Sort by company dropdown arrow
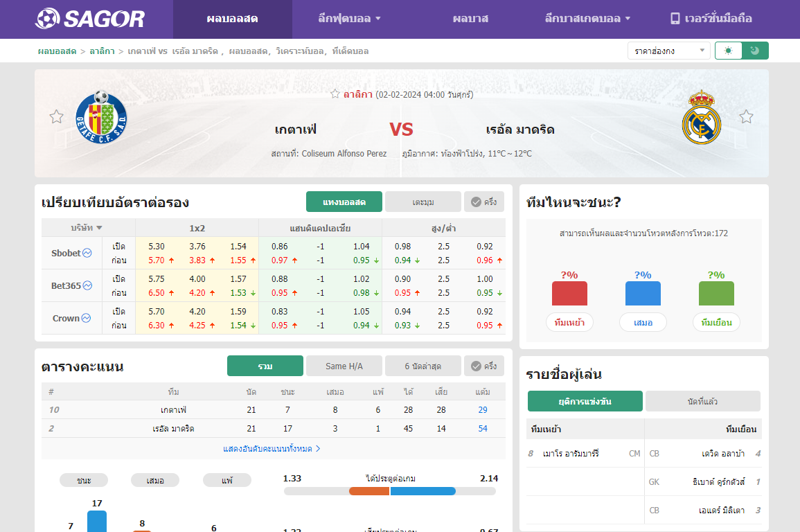Image resolution: width=800 pixels, height=532 pixels. click(x=100, y=228)
